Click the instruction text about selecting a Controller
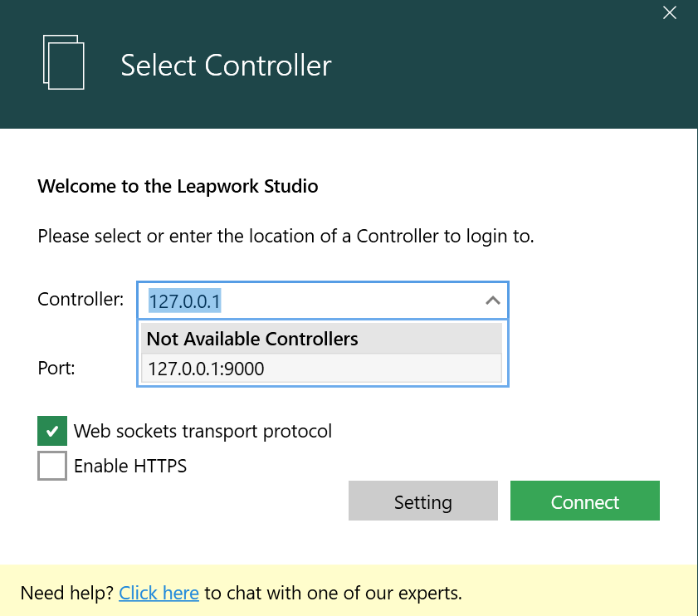This screenshot has width=698, height=616. click(x=286, y=236)
